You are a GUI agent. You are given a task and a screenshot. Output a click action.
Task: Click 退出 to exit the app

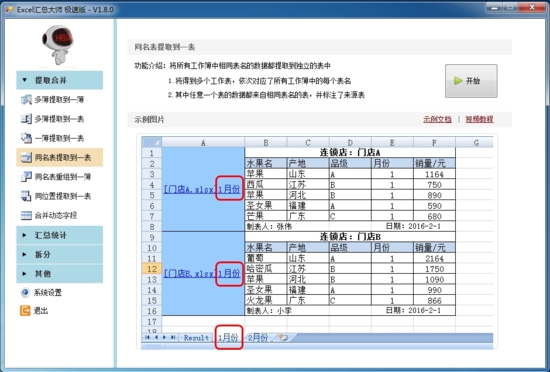point(41,311)
